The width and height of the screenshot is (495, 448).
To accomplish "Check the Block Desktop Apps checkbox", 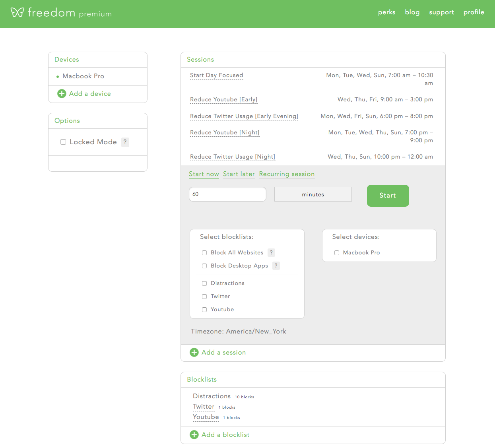I will 204,266.
